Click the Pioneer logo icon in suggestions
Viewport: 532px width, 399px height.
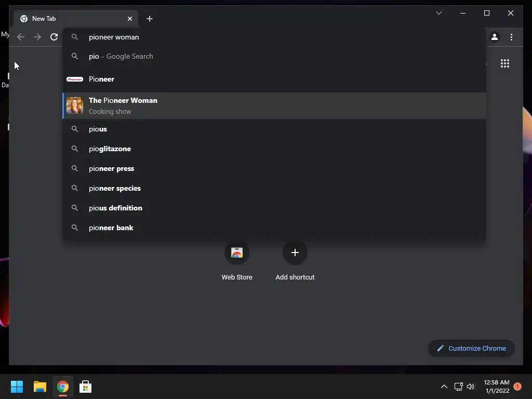click(75, 79)
